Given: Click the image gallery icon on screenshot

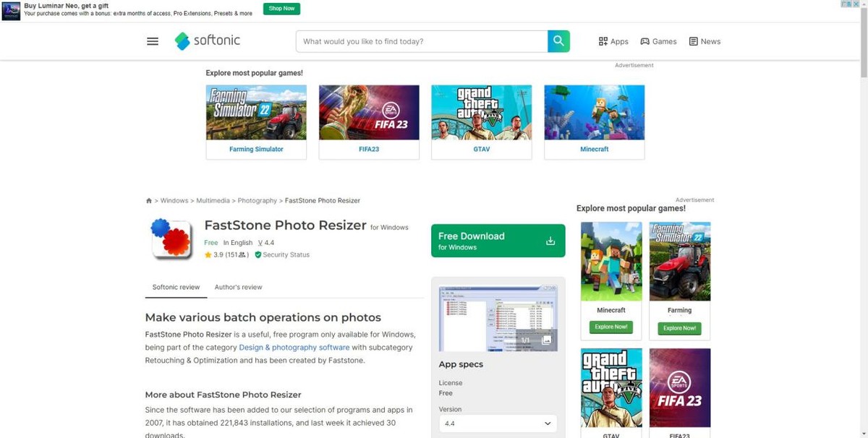Looking at the screenshot, I should (547, 340).
